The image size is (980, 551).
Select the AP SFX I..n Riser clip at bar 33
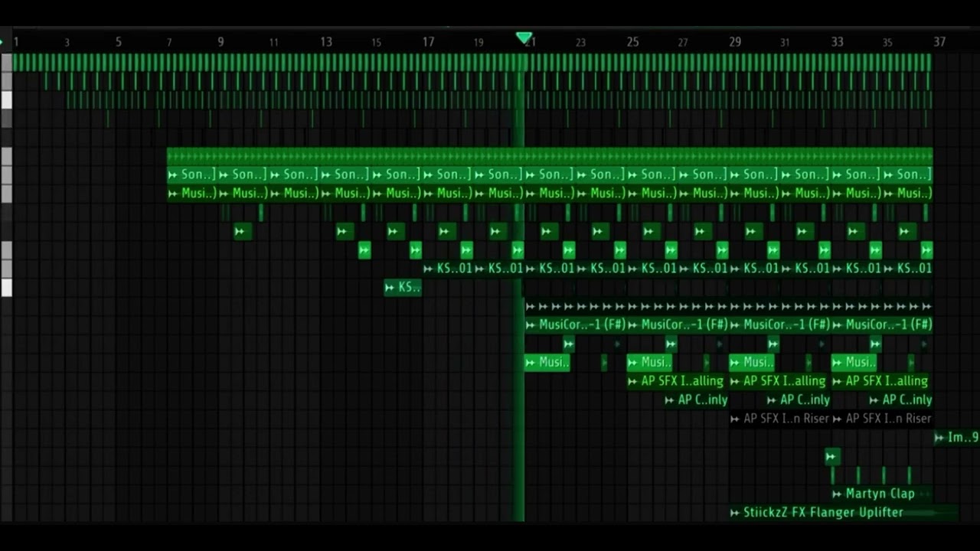[882, 419]
